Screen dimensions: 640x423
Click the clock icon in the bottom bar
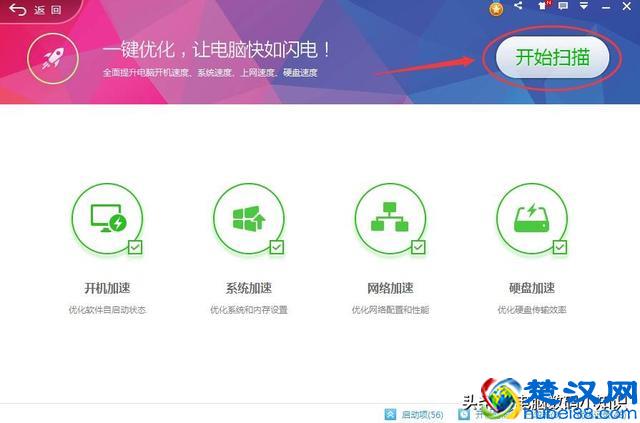pyautogui.click(x=464, y=415)
